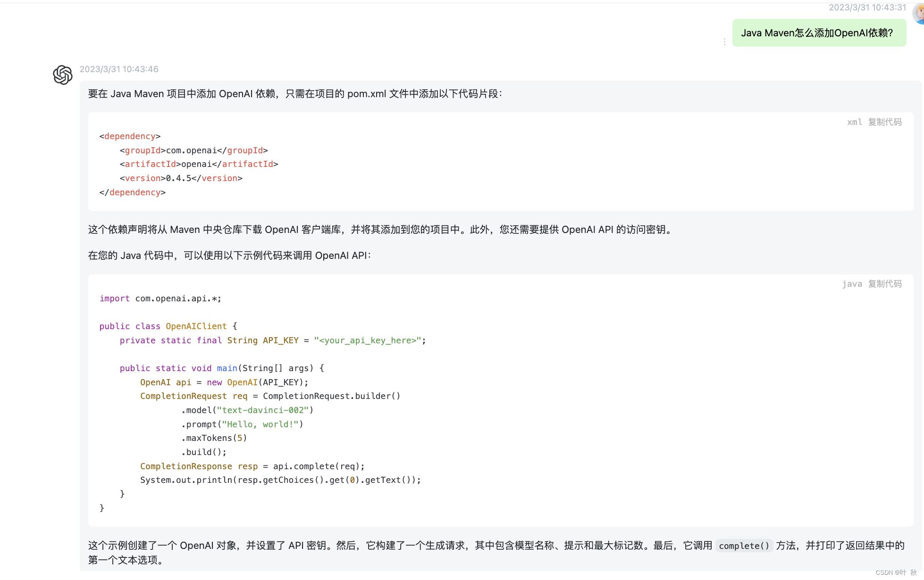
Task: Copy the xml code block via 复制代码
Action: pos(885,122)
